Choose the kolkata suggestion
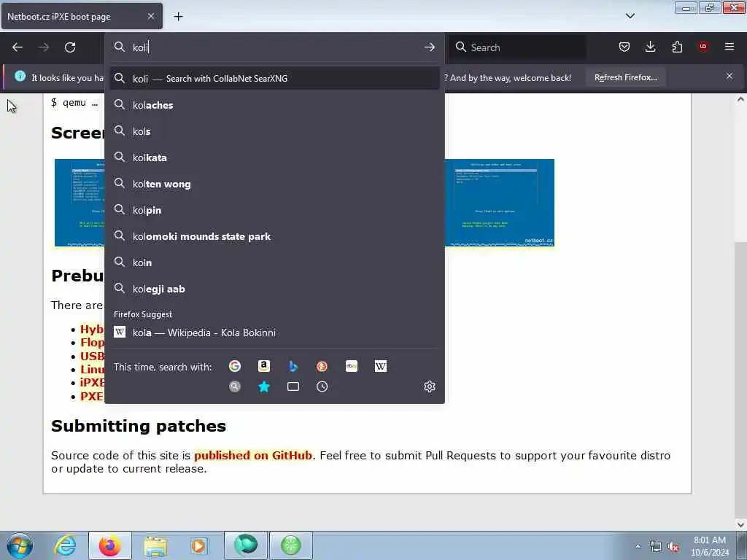The image size is (747, 560). click(274, 157)
